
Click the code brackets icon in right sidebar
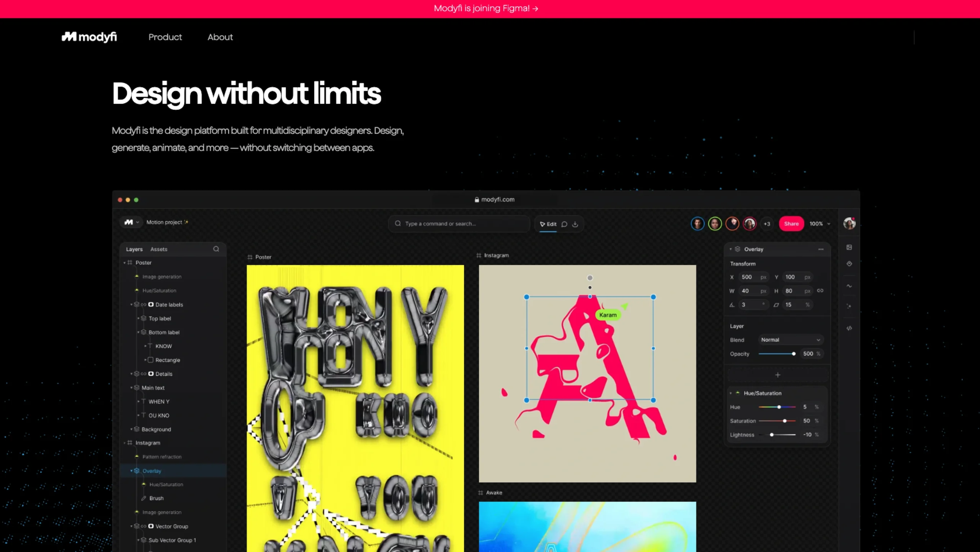coord(849,328)
